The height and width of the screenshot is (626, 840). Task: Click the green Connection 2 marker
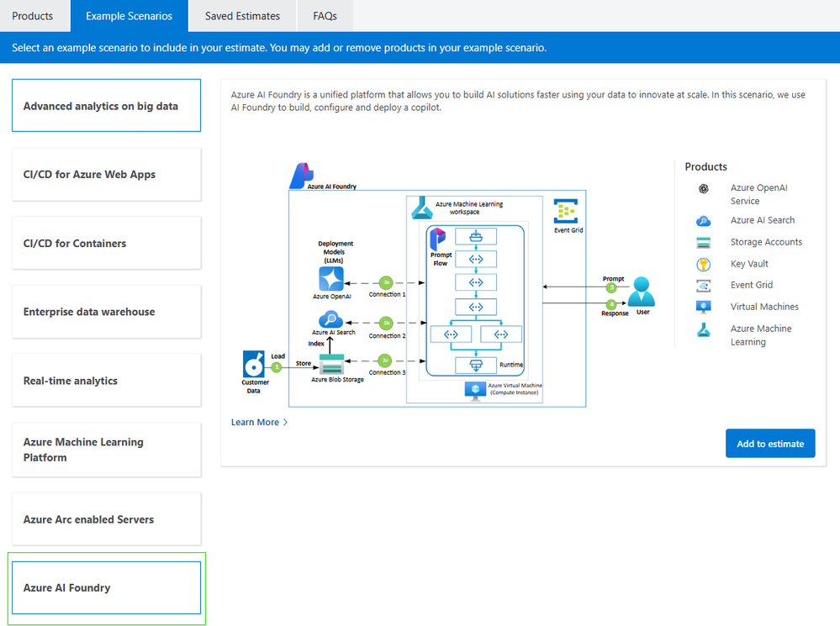click(x=386, y=323)
